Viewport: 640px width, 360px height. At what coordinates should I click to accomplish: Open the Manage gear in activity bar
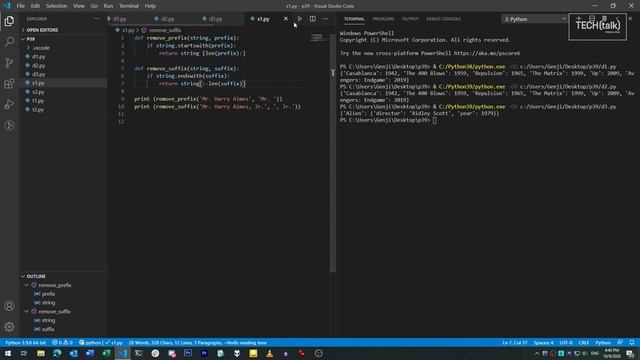pos(9,327)
